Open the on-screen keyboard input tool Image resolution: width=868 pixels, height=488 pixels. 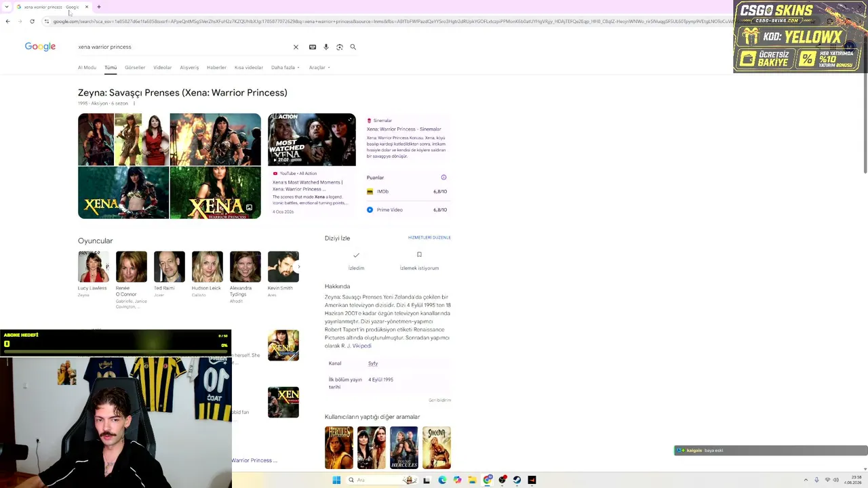[313, 47]
